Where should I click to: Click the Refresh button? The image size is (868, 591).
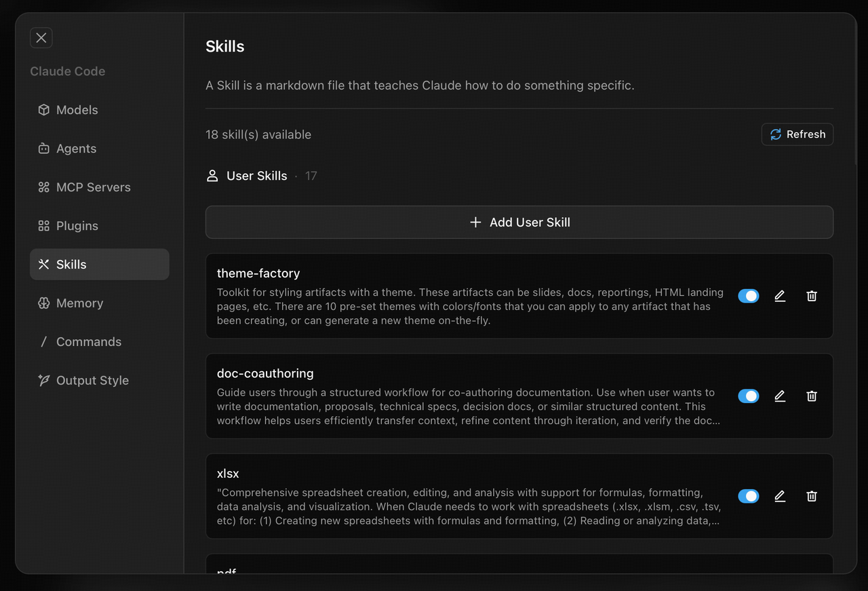pyautogui.click(x=797, y=134)
